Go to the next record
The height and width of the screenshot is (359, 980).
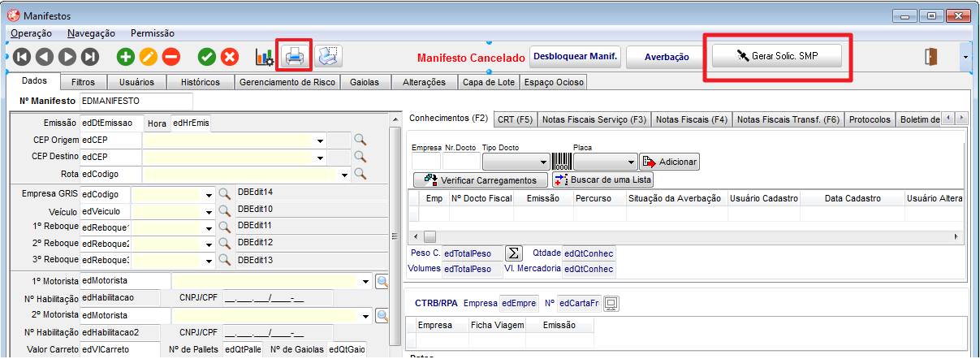pyautogui.click(x=67, y=57)
